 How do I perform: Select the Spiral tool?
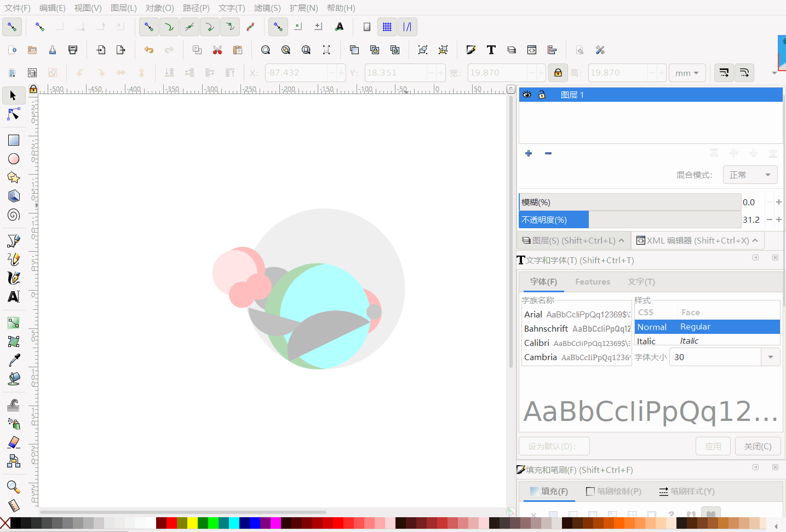point(14,215)
